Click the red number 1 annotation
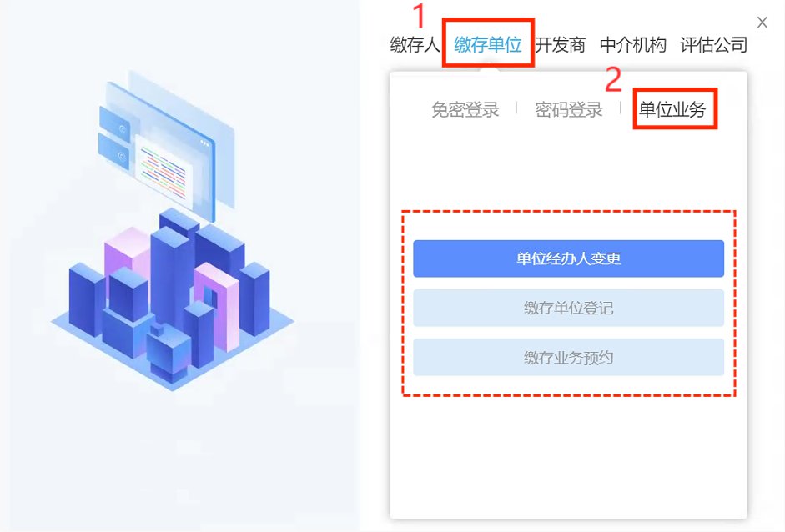785x532 pixels. 420,16
